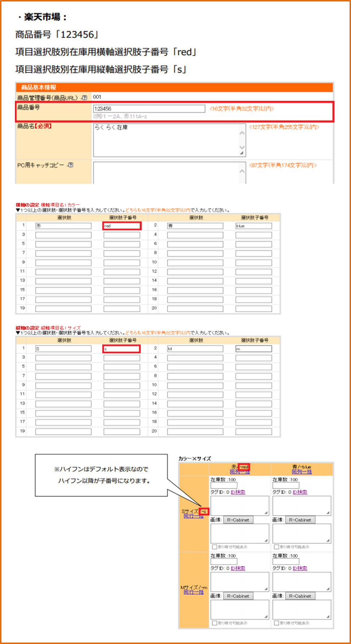Click vertical-axis 選択肢子番号 field containing s
This screenshot has width=351, height=644.
(x=122, y=349)
